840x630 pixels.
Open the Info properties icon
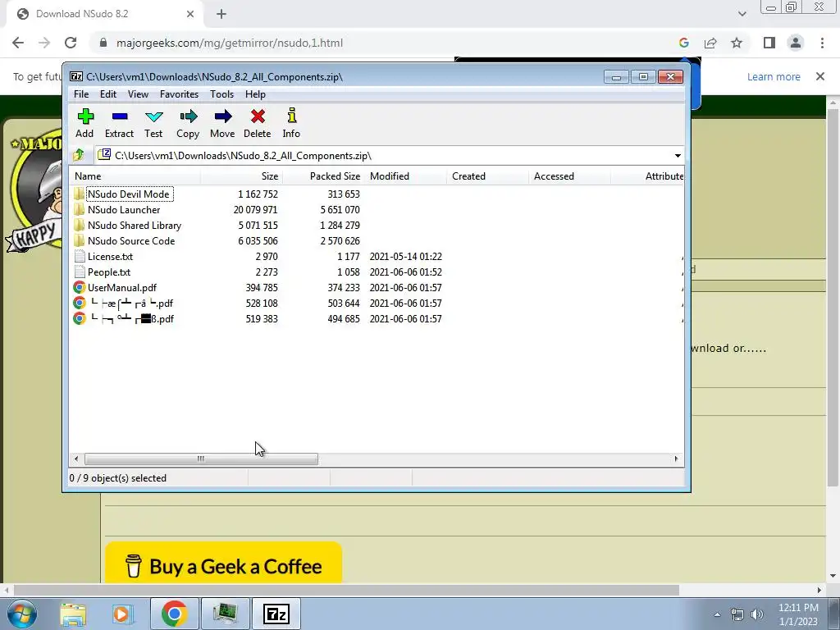[x=291, y=123]
